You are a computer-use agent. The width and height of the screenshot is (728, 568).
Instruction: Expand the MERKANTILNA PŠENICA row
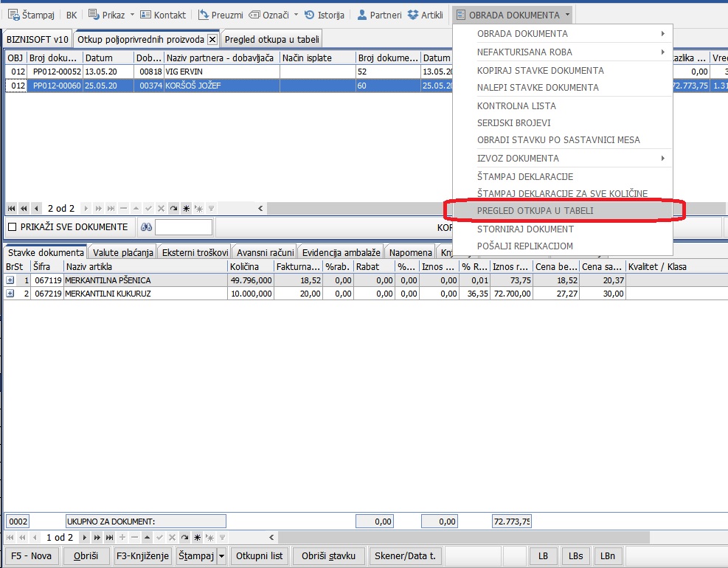[10, 280]
